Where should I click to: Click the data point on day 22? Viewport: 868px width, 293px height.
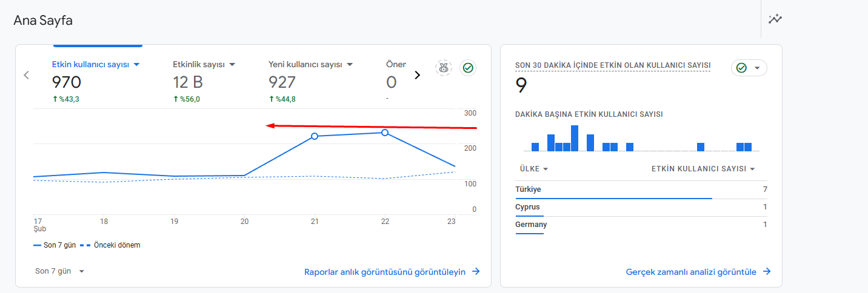point(385,133)
